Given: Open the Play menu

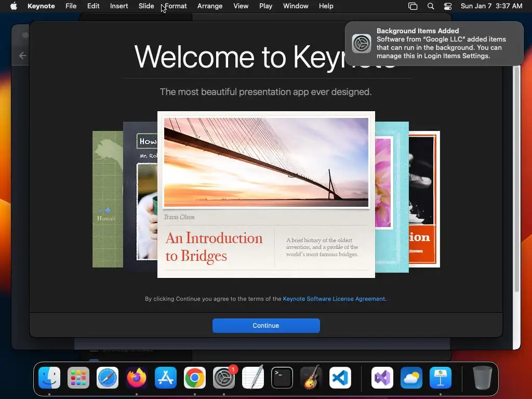Looking at the screenshot, I should [x=265, y=6].
